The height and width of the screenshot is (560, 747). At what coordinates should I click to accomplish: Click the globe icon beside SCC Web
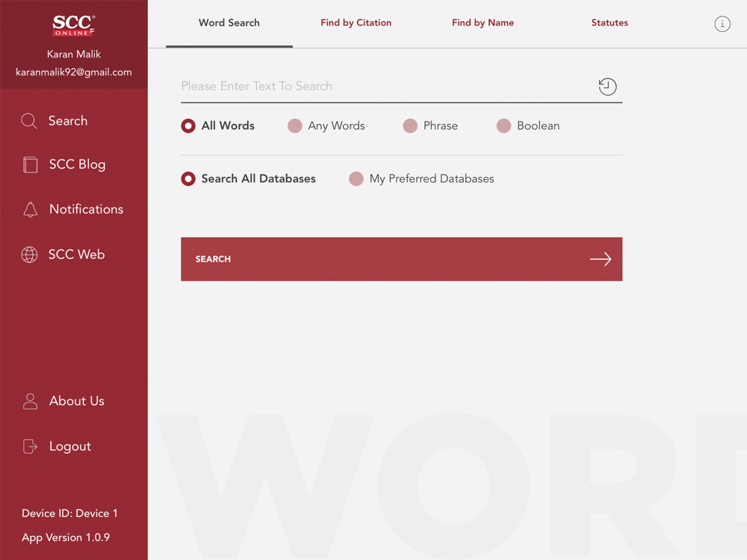[x=29, y=255]
